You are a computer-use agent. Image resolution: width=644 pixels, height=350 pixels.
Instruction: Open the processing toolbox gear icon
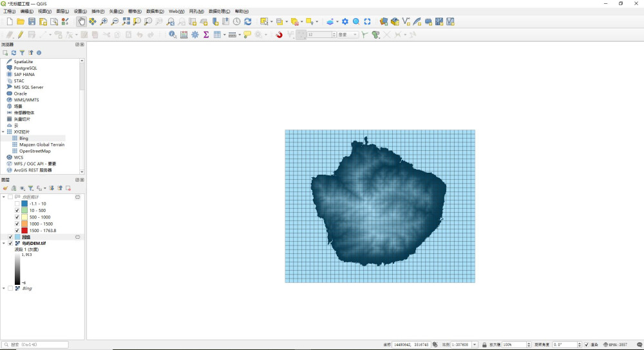[194, 35]
